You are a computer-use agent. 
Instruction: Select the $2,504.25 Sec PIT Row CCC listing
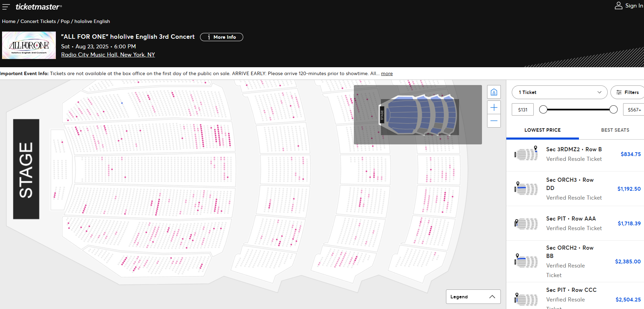tap(575, 296)
